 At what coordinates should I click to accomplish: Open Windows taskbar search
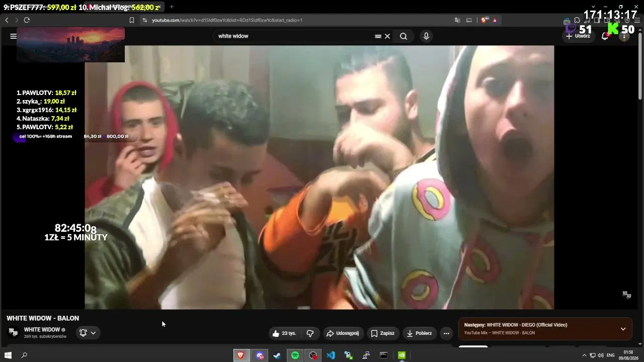click(24, 355)
